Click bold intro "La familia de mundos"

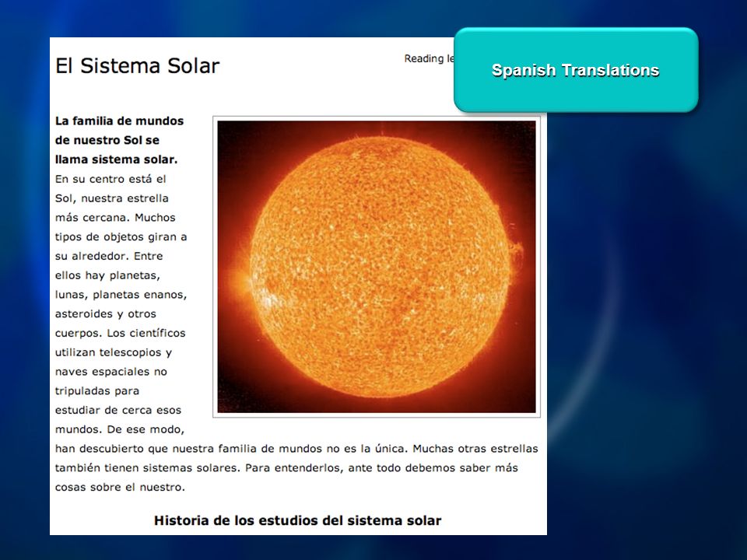tap(119, 121)
